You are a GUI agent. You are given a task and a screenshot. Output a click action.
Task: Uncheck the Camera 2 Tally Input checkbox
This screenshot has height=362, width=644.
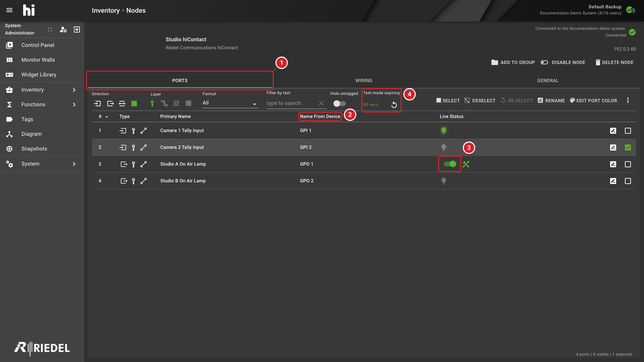click(x=628, y=147)
